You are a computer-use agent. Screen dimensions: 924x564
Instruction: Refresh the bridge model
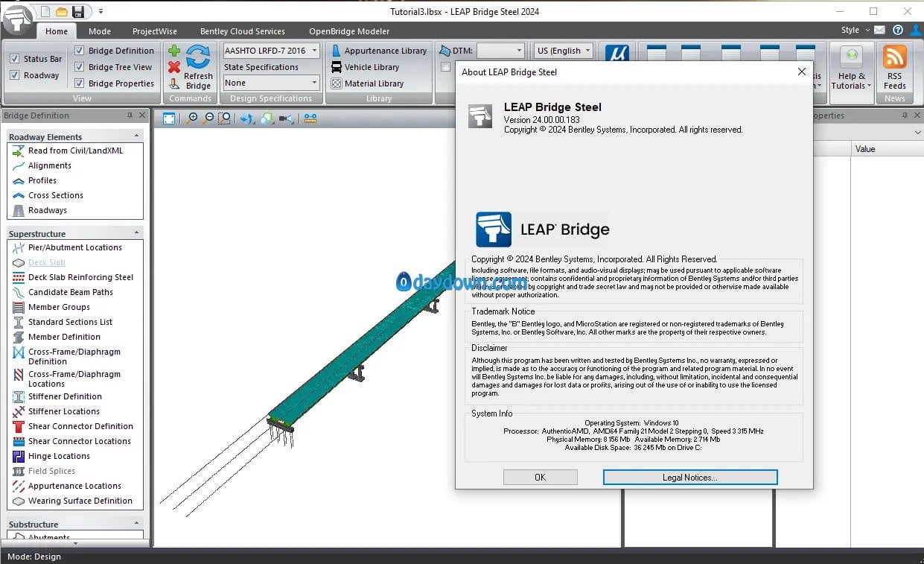click(198, 68)
